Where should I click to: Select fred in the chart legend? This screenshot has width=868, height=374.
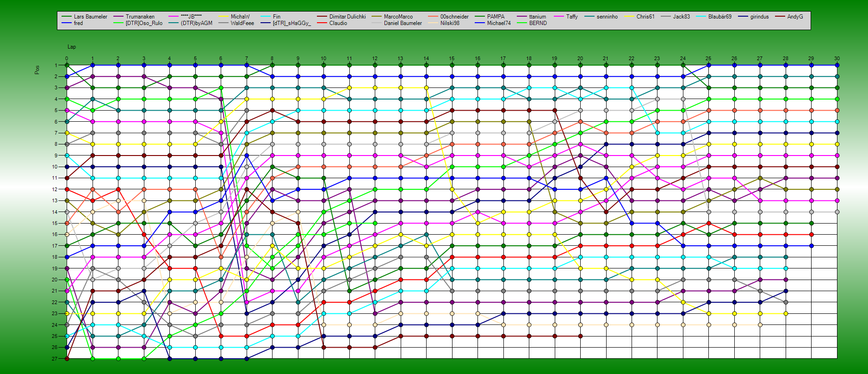coord(78,23)
